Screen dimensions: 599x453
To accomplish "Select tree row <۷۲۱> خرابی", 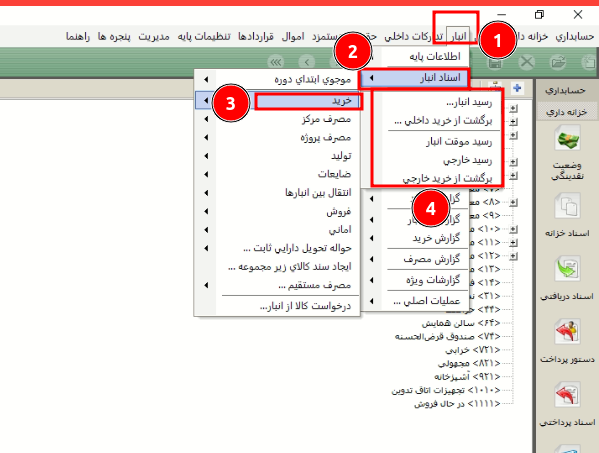I will click(x=473, y=350).
